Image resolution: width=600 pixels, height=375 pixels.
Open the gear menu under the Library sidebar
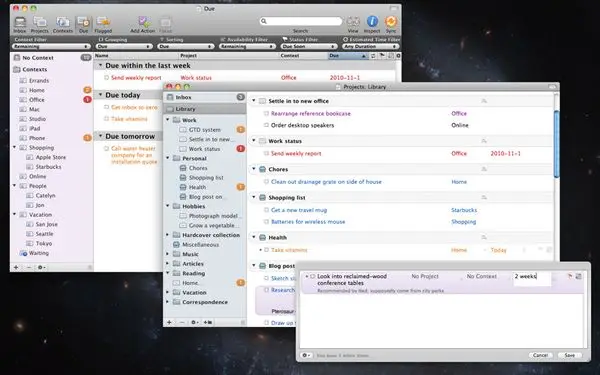click(x=194, y=323)
